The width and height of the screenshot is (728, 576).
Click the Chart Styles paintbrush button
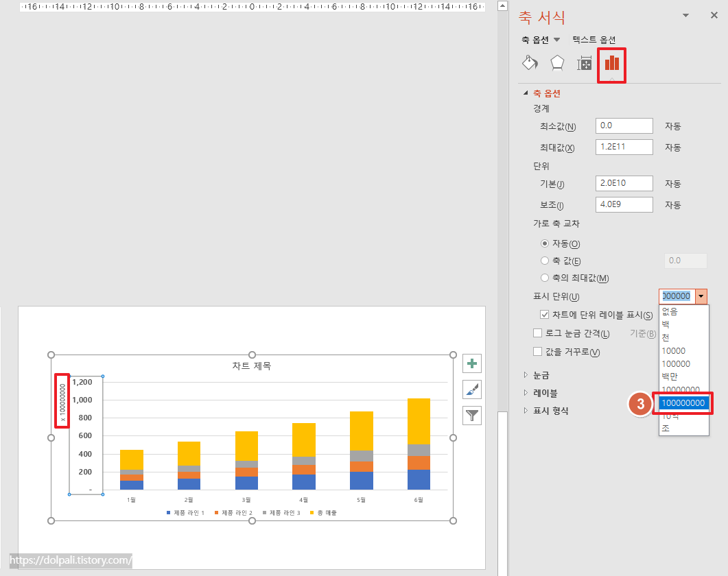click(x=471, y=389)
